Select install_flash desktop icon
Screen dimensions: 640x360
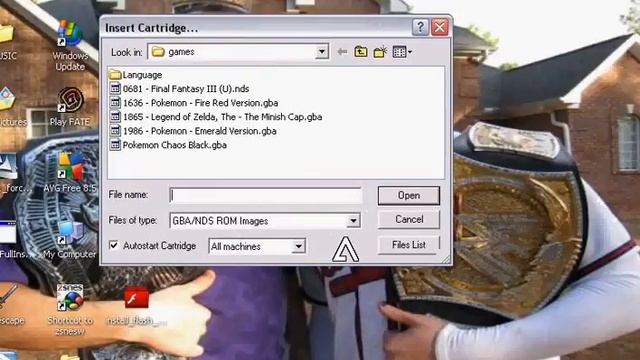[x=136, y=306]
